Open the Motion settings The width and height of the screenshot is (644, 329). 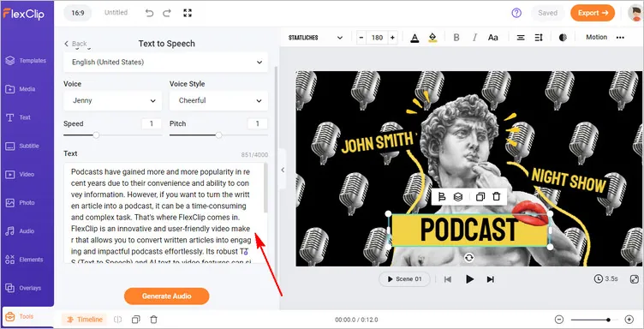tap(596, 38)
